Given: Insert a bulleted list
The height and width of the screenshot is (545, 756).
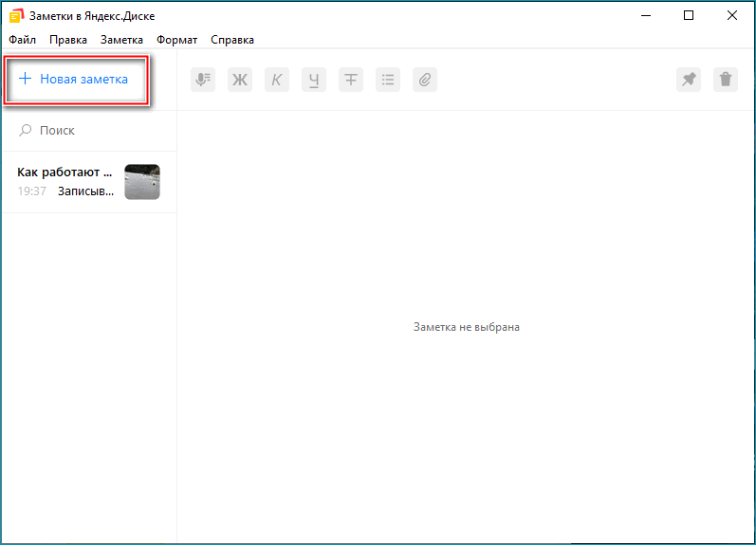Looking at the screenshot, I should 388,80.
